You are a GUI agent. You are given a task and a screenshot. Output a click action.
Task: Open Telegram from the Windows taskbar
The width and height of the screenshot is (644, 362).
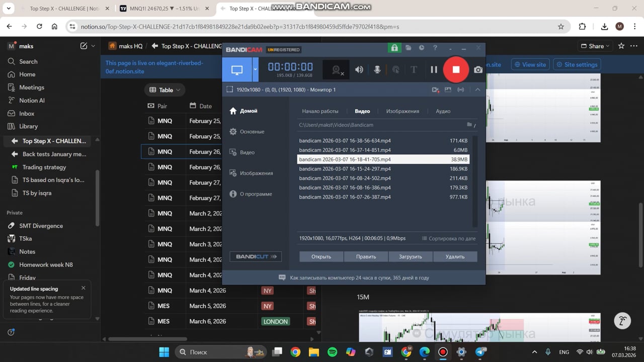pos(480,352)
